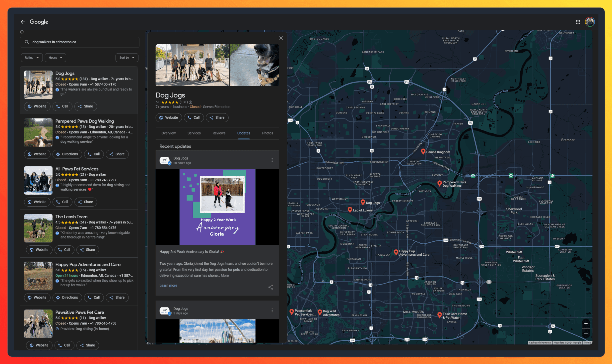The height and width of the screenshot is (364, 612).
Task: Open the three-dot menu on the 20 hours ago post
Action: click(x=272, y=160)
